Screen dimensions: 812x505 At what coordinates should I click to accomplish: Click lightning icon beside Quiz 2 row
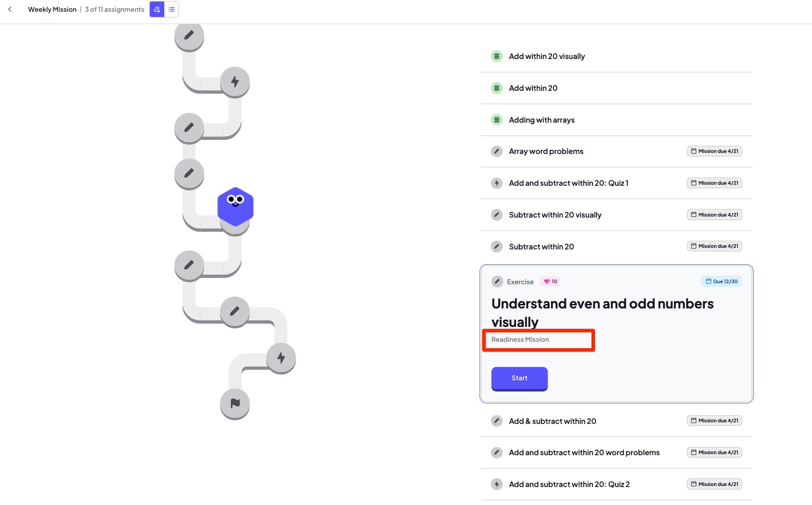497,484
